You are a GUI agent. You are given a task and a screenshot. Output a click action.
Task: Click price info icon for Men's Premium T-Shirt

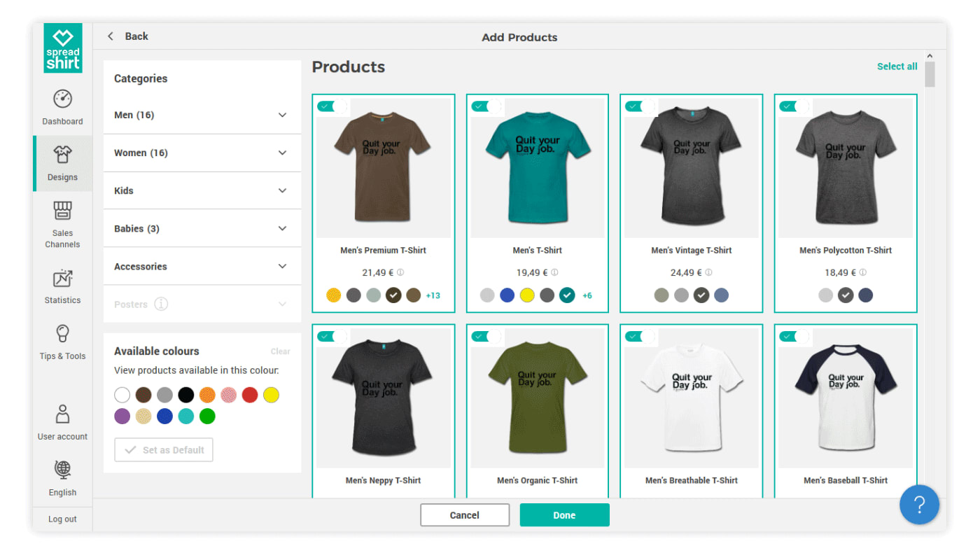[x=400, y=273]
